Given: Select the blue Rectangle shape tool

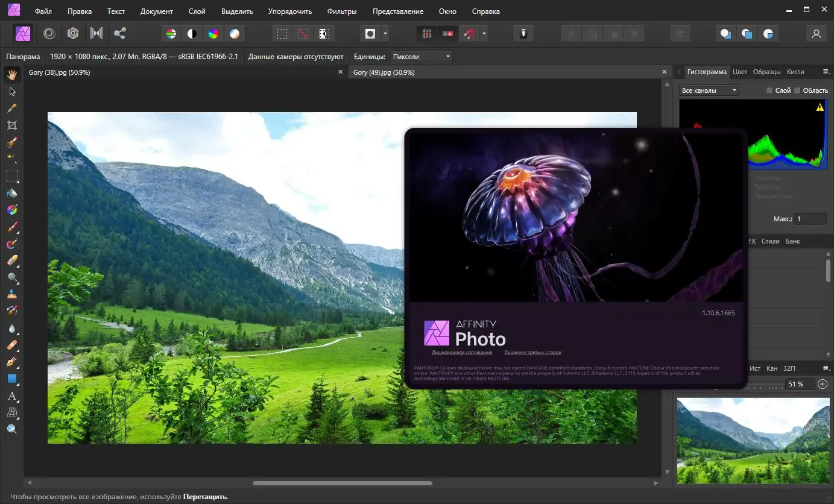Looking at the screenshot, I should point(11,379).
